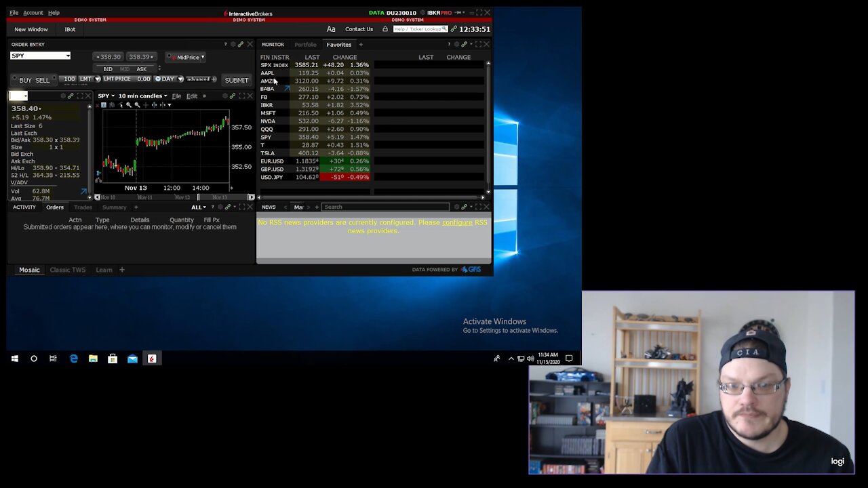
Task: Select SELL in order entry
Action: click(42, 80)
